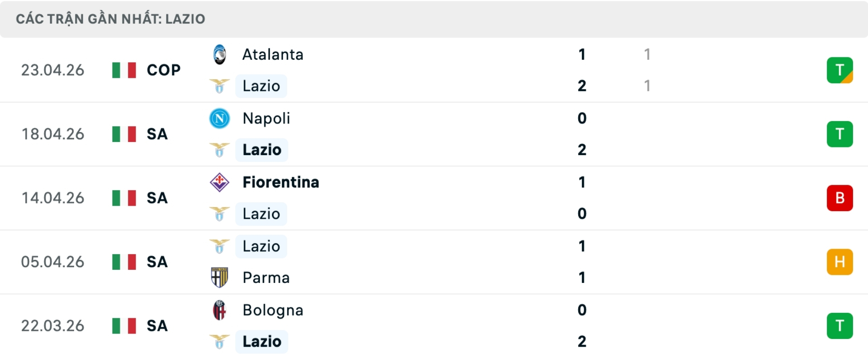
Task: Click the COP competition label
Action: coord(164,70)
